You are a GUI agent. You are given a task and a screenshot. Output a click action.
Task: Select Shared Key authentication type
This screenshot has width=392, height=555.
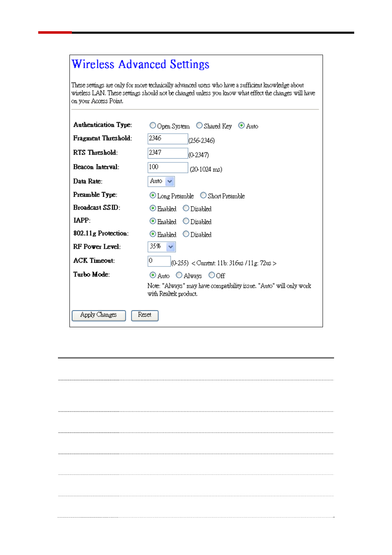(199, 125)
